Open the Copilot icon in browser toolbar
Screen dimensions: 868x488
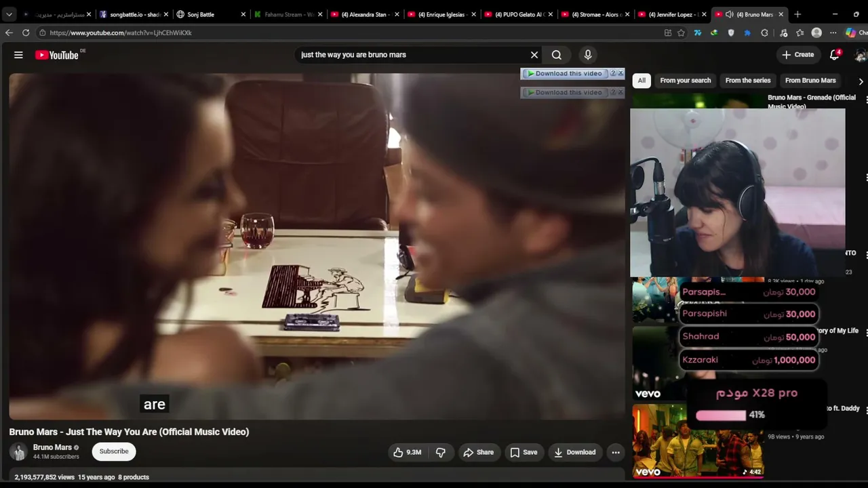[850, 33]
